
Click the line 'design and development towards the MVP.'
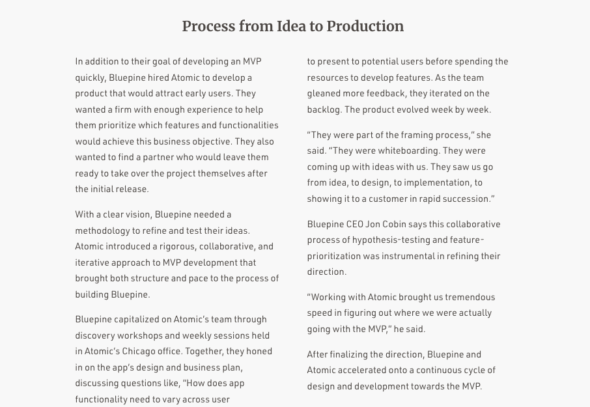(x=394, y=386)
